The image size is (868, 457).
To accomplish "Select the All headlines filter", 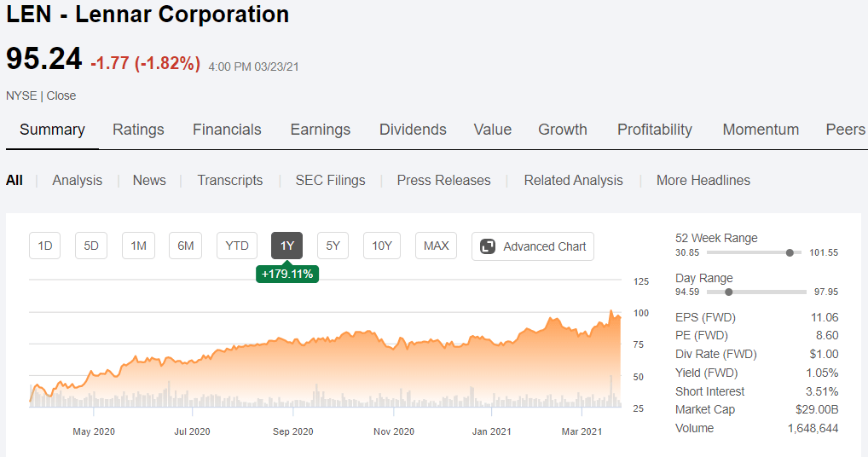I will pyautogui.click(x=14, y=181).
